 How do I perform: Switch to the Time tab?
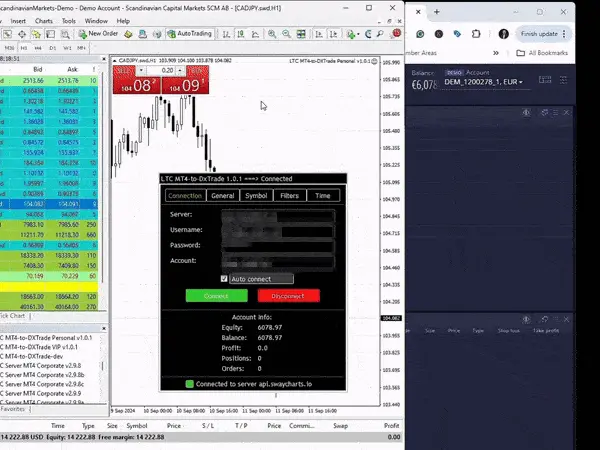(323, 196)
